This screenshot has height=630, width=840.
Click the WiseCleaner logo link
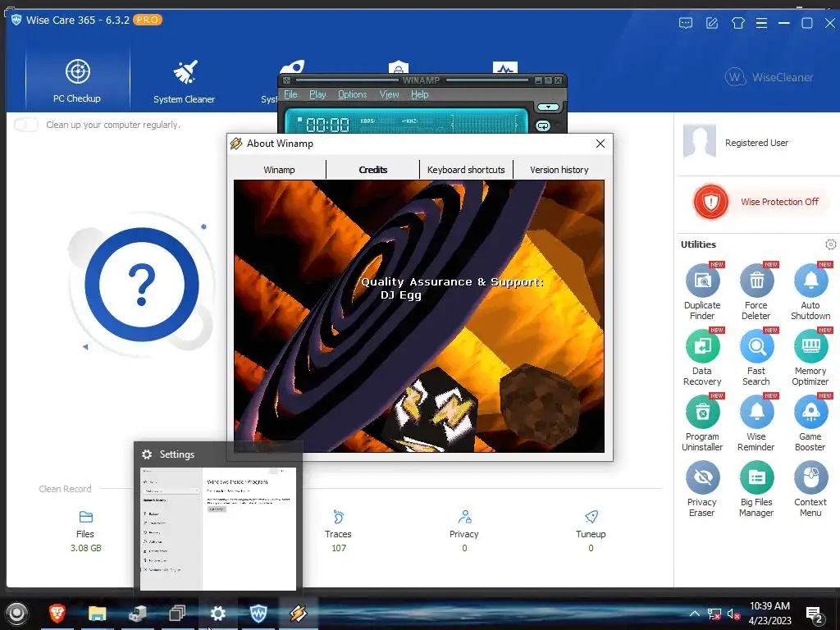tap(769, 77)
